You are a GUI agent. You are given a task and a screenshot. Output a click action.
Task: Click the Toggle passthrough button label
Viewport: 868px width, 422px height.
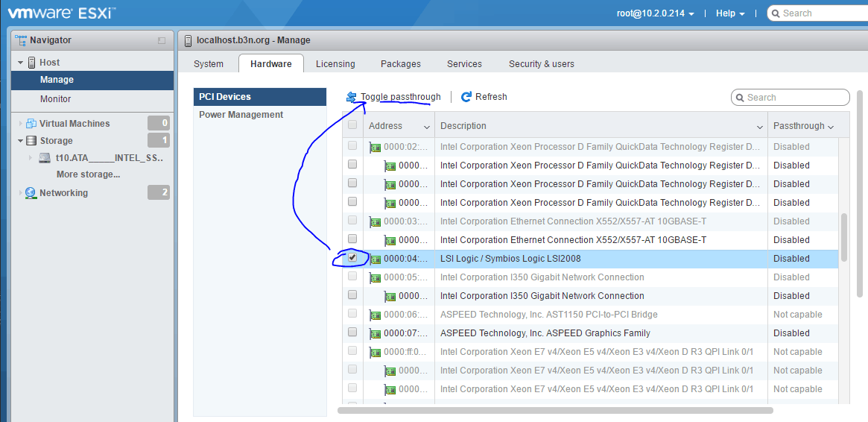(x=401, y=97)
